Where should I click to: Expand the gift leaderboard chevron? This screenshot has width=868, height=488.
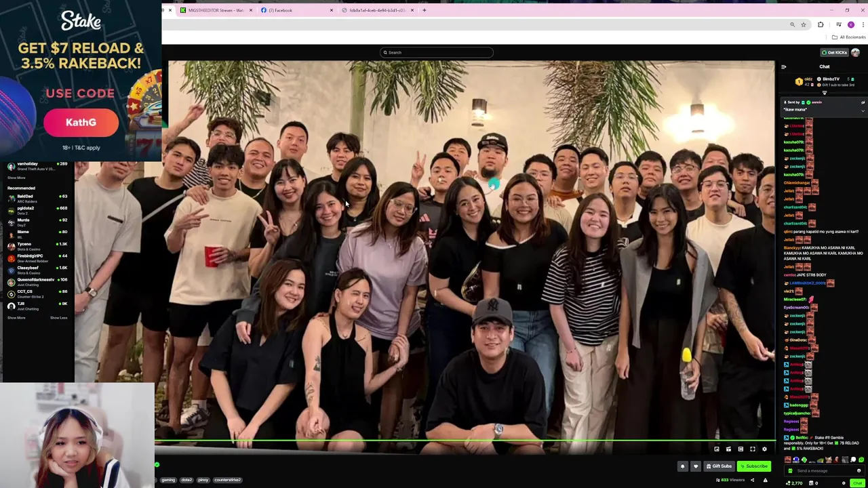pyautogui.click(x=825, y=92)
